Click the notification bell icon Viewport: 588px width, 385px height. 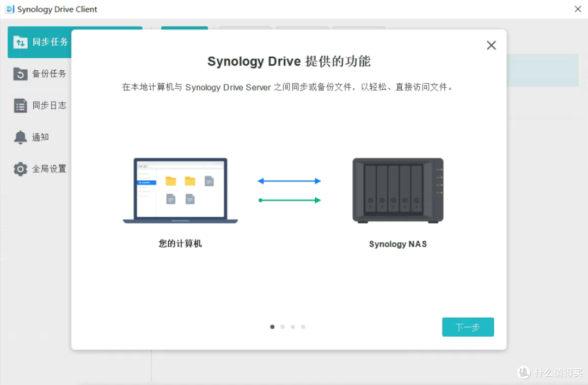click(x=20, y=137)
